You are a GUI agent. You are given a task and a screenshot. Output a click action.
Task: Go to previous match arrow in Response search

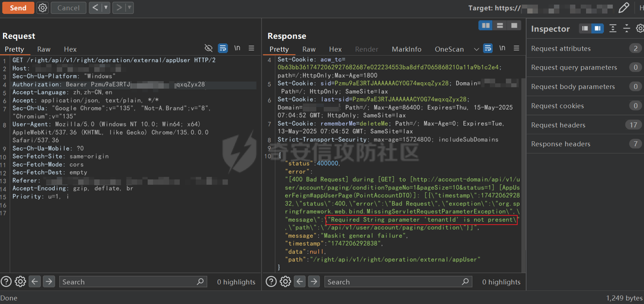tap(300, 282)
